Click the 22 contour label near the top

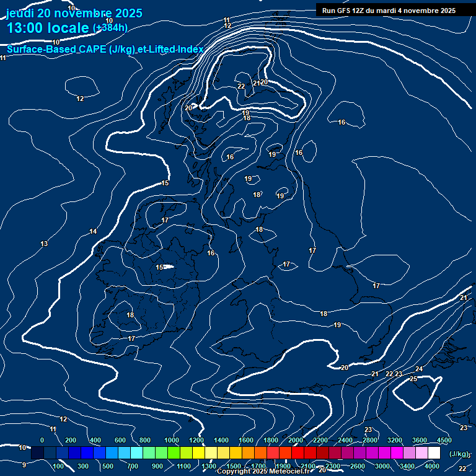pos(241,86)
